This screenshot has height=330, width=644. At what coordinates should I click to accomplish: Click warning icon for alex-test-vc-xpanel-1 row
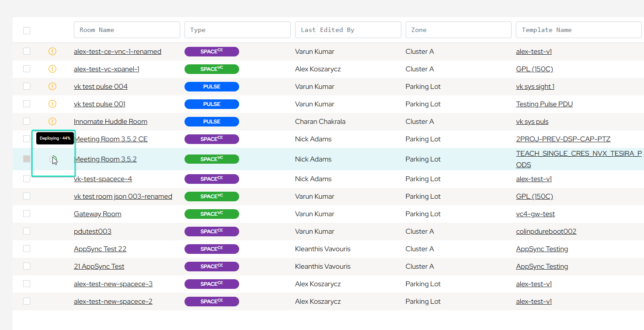(x=52, y=69)
